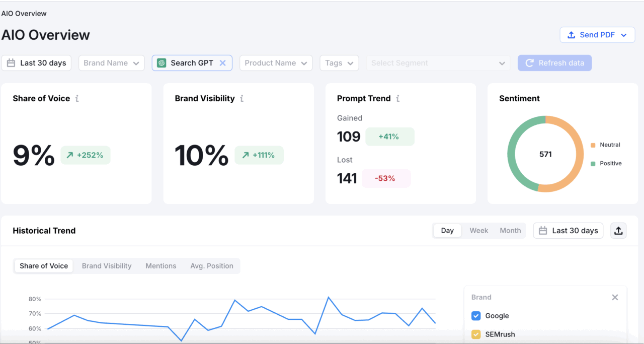Open the Brand Name dropdown
This screenshot has width=644, height=344.
click(111, 62)
